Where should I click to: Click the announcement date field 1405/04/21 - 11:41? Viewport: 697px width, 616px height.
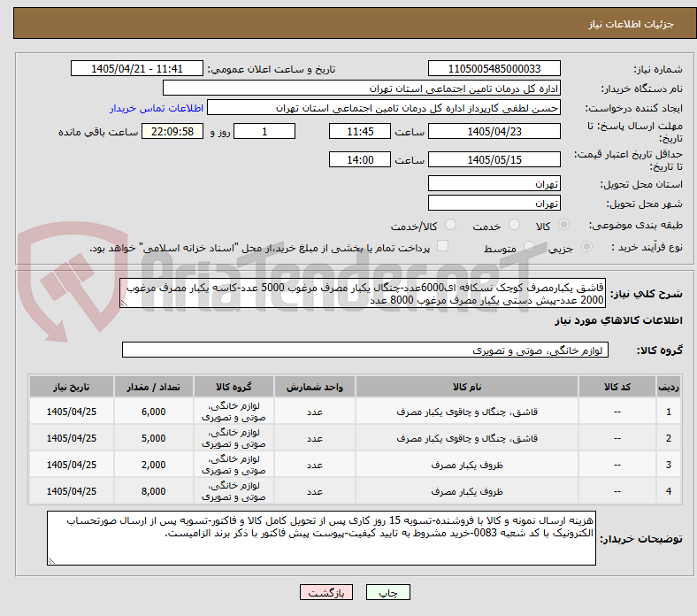[x=137, y=68]
